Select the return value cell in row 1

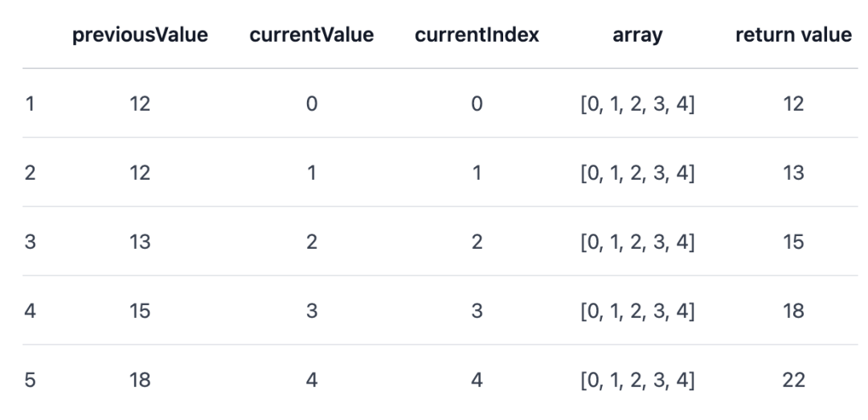point(793,104)
